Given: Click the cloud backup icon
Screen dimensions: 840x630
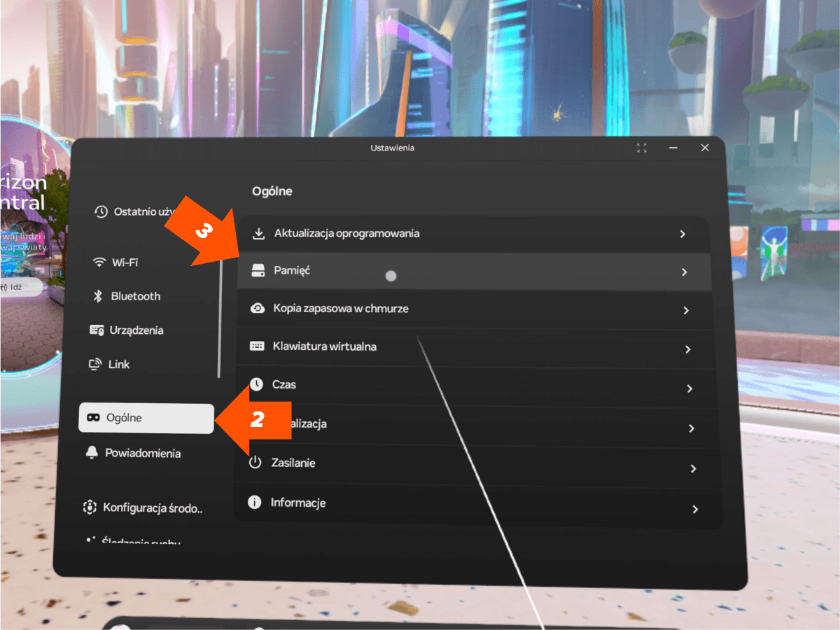Looking at the screenshot, I should tap(258, 309).
